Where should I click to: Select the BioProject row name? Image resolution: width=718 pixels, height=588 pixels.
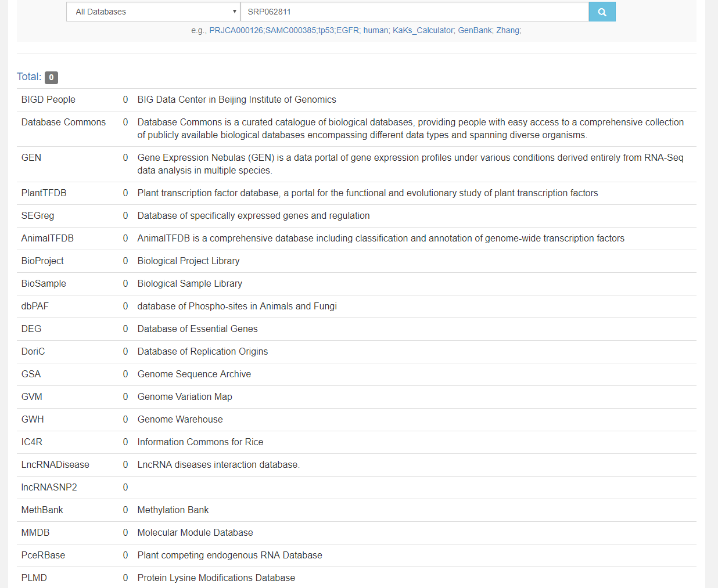click(x=42, y=261)
